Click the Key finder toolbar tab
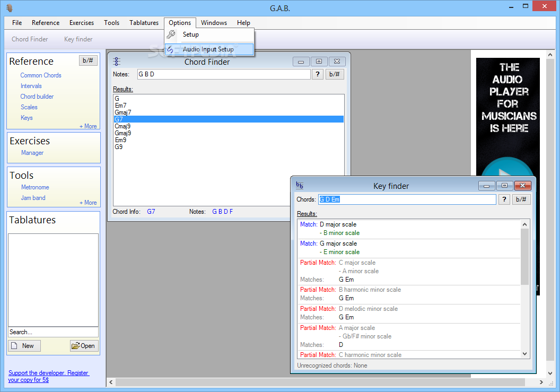 point(78,39)
